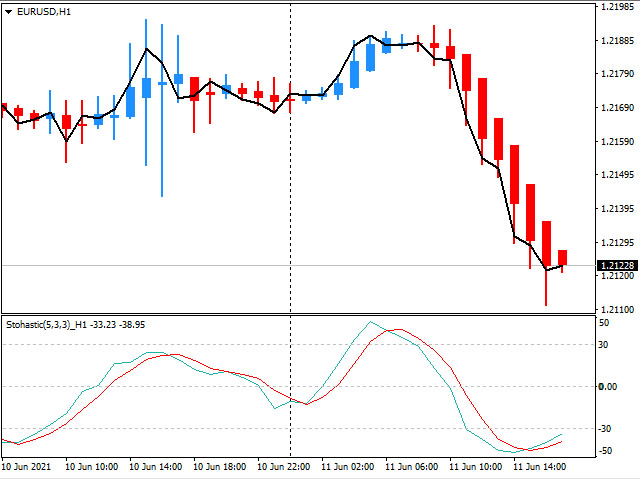Screen dimensions: 640x480
Task: Click the stochastic scale value -30
Action: [604, 429]
